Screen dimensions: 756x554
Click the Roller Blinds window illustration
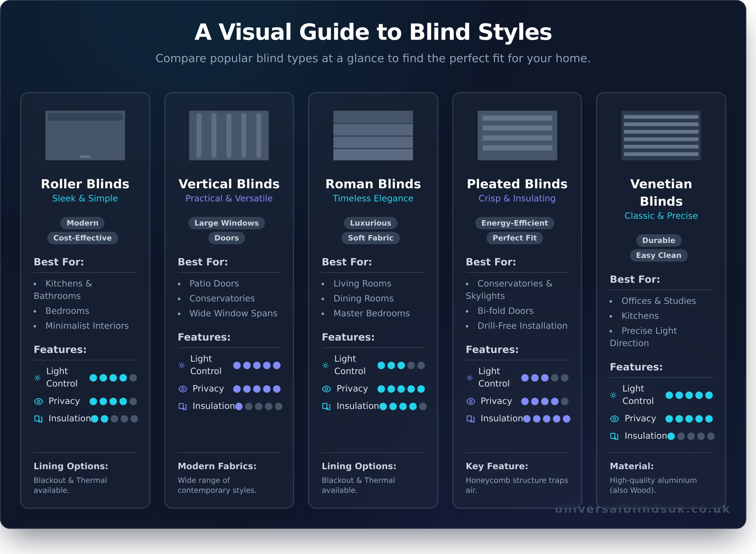pyautogui.click(x=85, y=135)
